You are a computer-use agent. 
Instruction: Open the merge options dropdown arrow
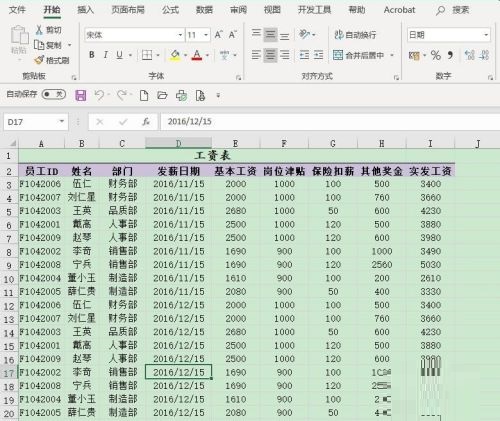pyautogui.click(x=392, y=55)
